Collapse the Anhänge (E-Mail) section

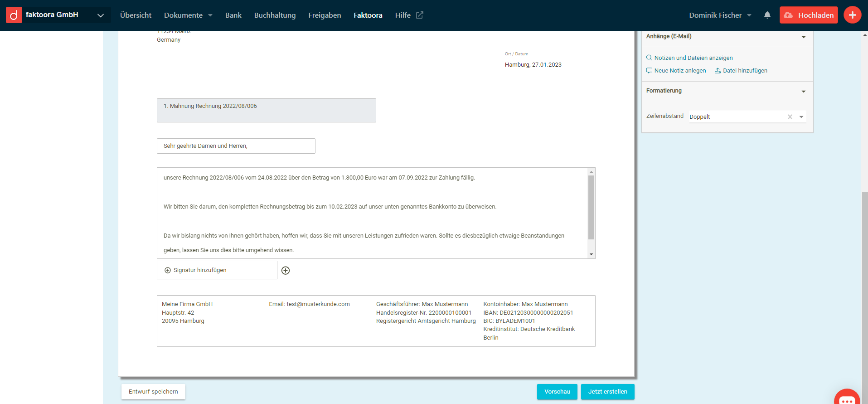click(803, 37)
